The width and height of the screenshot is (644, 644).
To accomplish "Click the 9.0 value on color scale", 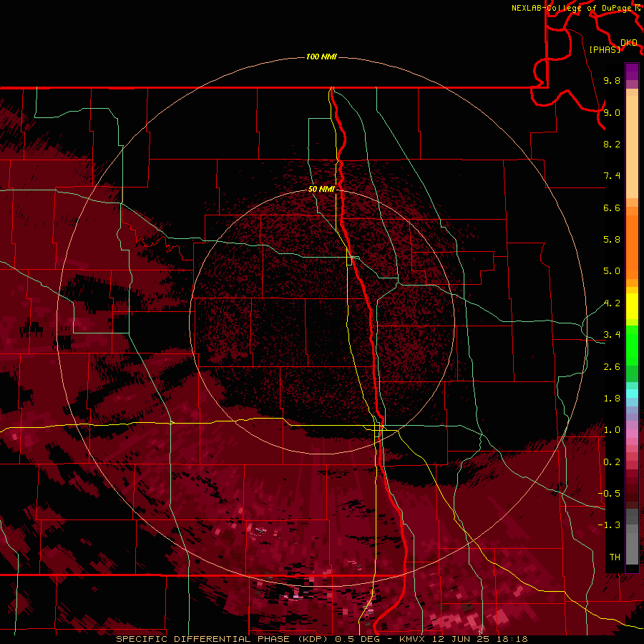I will 612,112.
